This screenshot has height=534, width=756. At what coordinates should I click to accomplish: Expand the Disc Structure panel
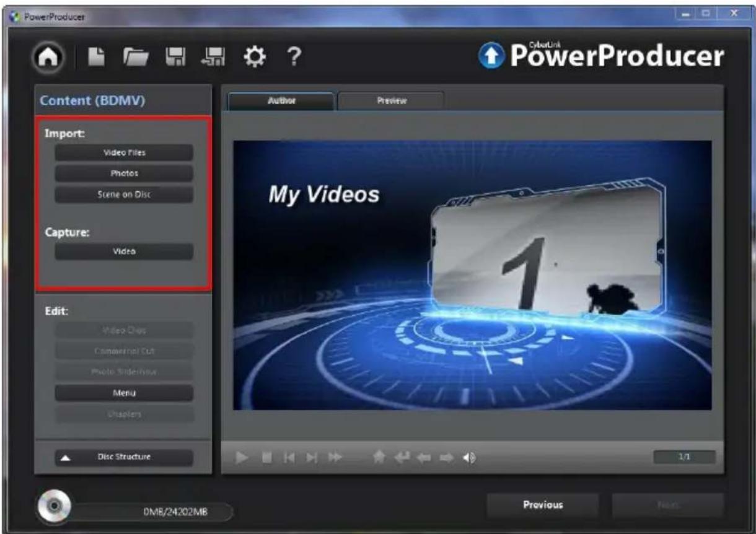(124, 458)
